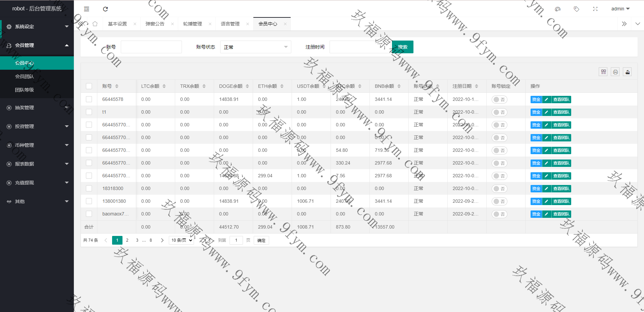The image size is (644, 312).
Task: Export table data with export icon
Action: [x=627, y=72]
